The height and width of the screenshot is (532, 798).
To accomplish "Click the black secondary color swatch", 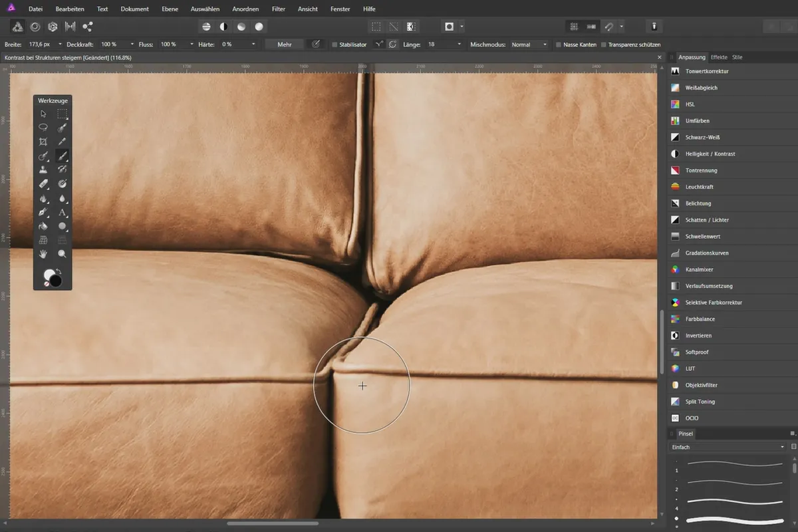I will pos(57,282).
